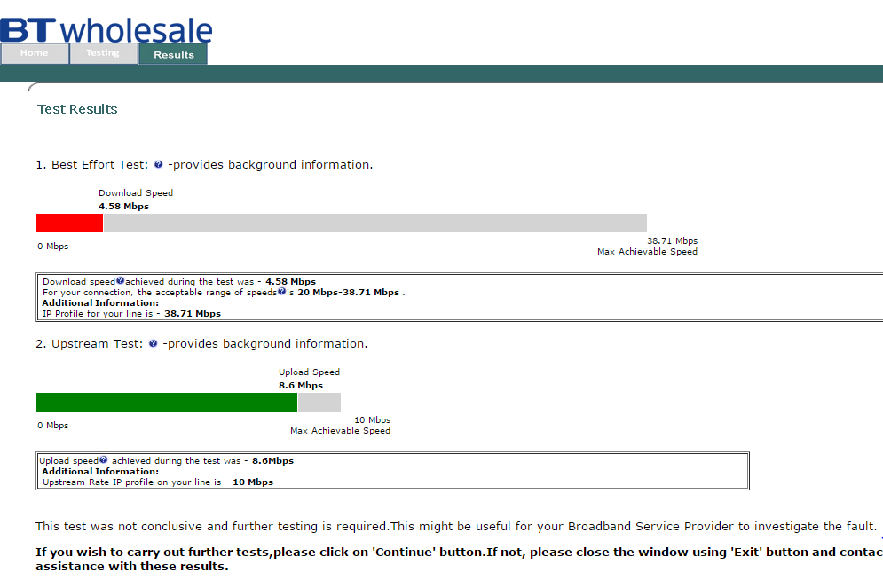Click help icon after 'Download speed' text
Image resolution: width=883 pixels, height=588 pixels.
pos(120,280)
